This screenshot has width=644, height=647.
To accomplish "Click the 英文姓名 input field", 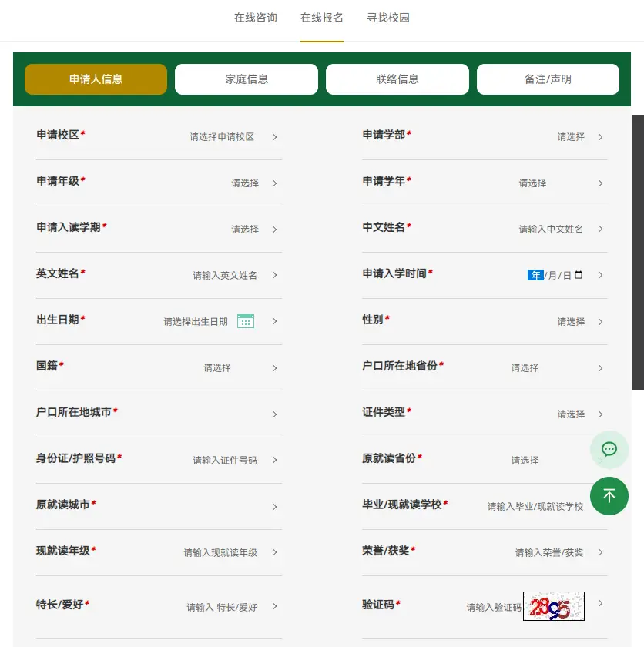I will pos(225,276).
